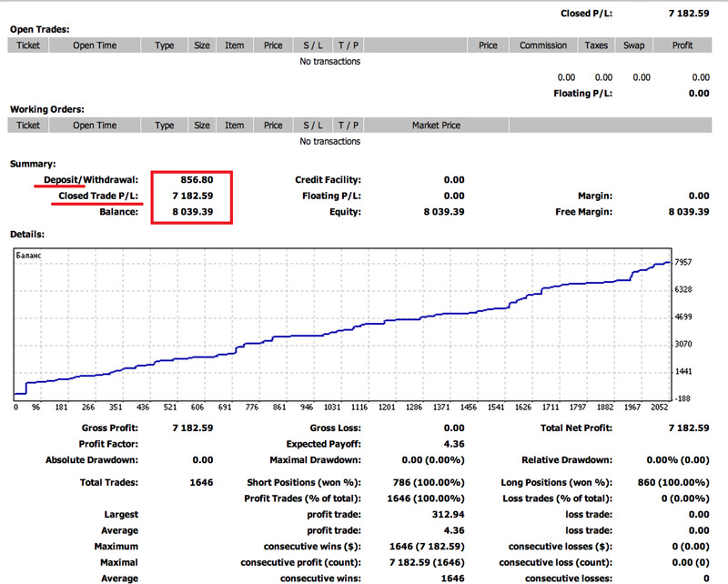Screen dimensions: 728x584
Task: Click the Ticket column header in Open Trades
Action: pyautogui.click(x=28, y=45)
